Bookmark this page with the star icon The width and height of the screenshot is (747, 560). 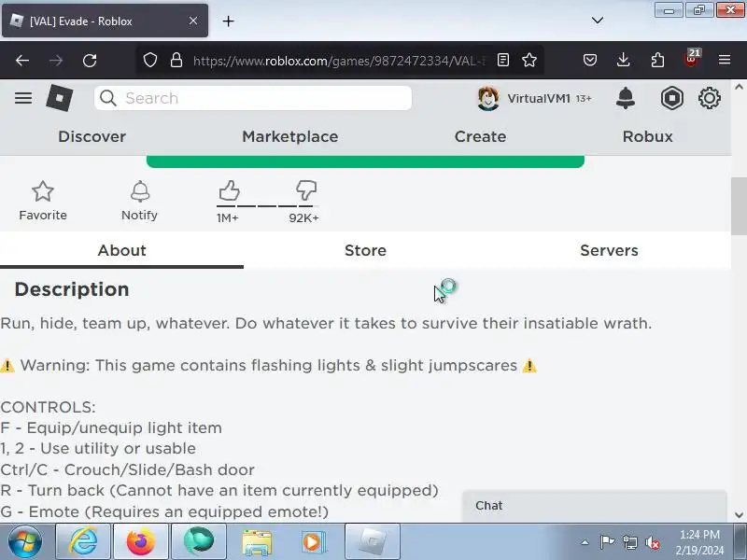coord(529,60)
